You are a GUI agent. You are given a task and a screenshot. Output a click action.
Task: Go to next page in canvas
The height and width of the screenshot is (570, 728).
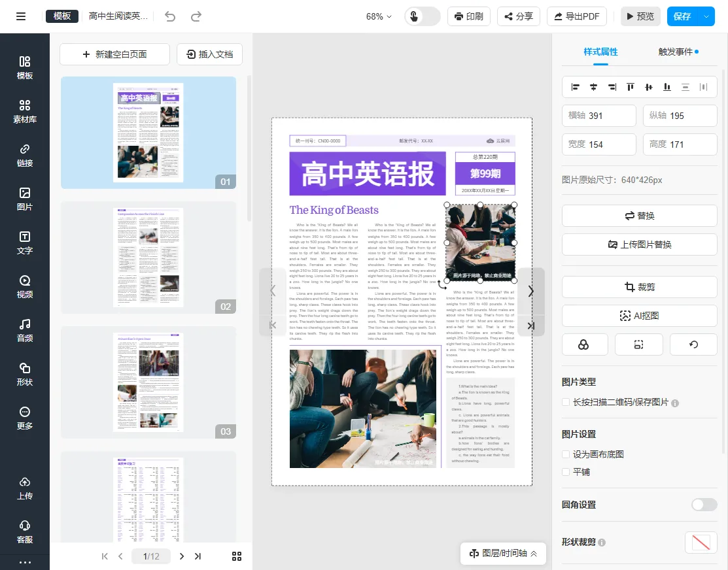tap(530, 291)
